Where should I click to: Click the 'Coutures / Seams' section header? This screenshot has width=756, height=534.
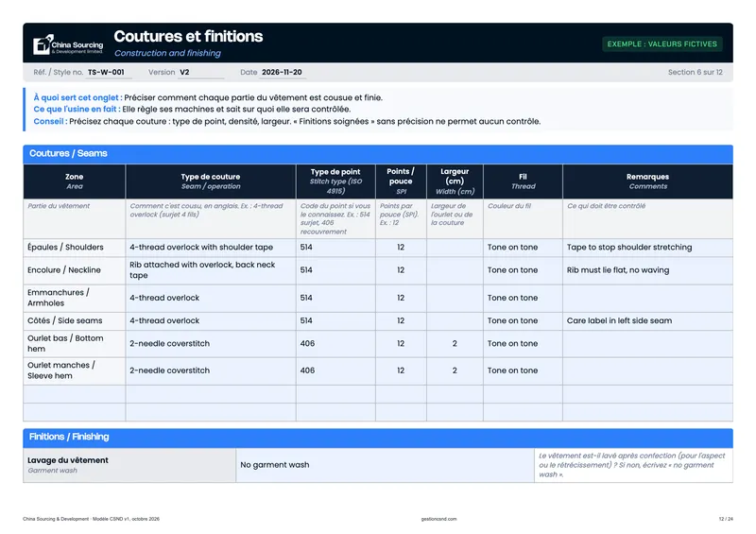(x=378, y=154)
